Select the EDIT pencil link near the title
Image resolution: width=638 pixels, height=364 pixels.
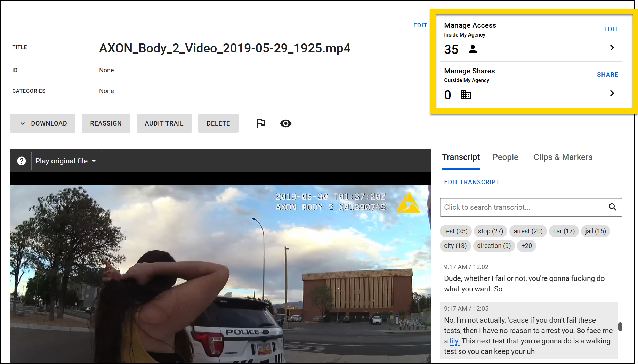pyautogui.click(x=420, y=25)
